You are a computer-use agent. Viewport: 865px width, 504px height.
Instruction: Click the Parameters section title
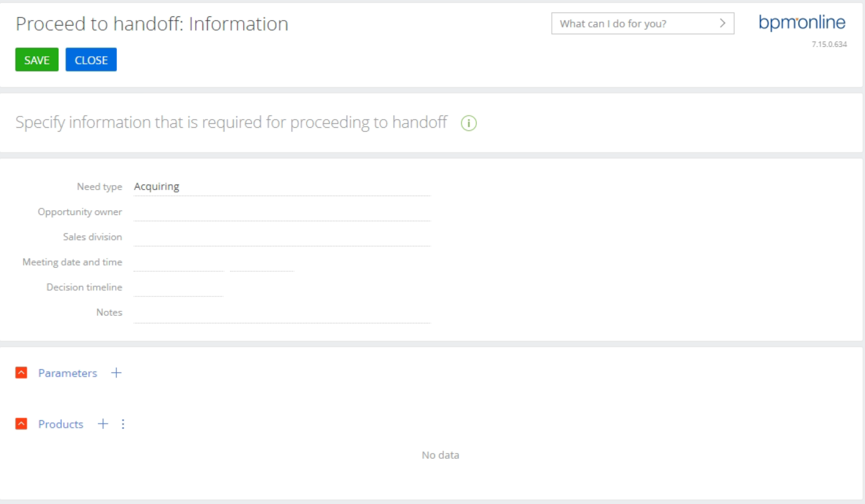[68, 373]
